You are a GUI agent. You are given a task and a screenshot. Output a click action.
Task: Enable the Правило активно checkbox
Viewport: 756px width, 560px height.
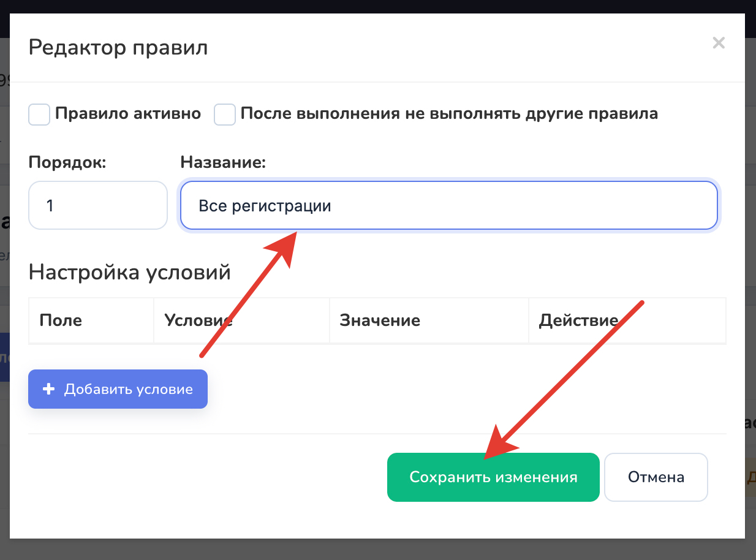click(39, 115)
